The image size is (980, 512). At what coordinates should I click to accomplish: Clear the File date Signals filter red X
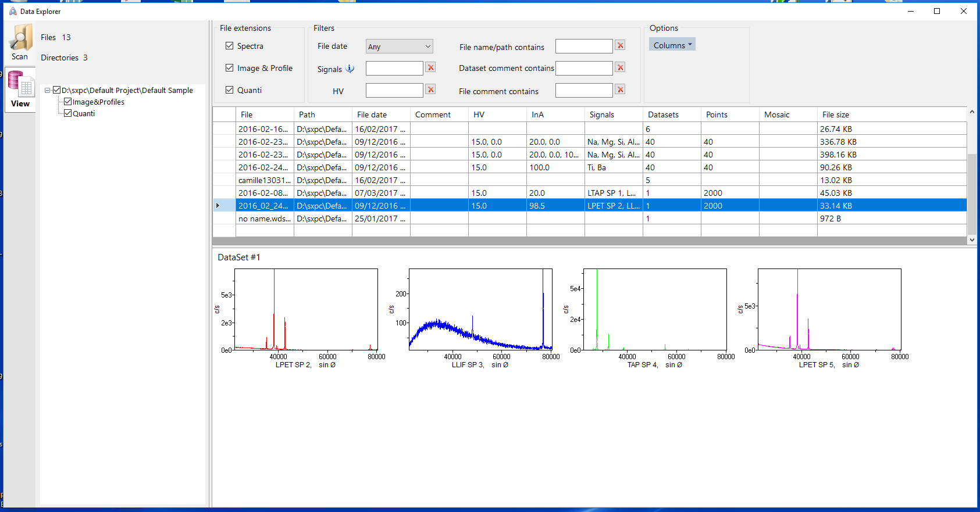tap(430, 67)
